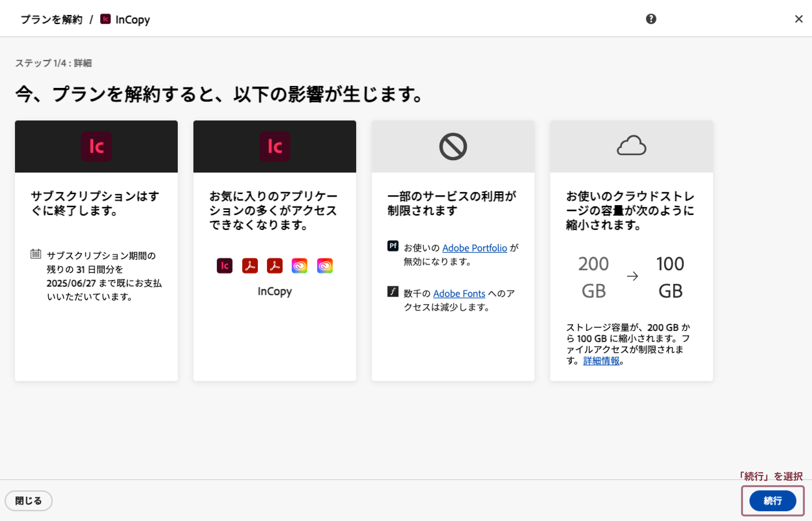Click the large Ic icon on first card
The image size is (812, 521).
pos(96,146)
